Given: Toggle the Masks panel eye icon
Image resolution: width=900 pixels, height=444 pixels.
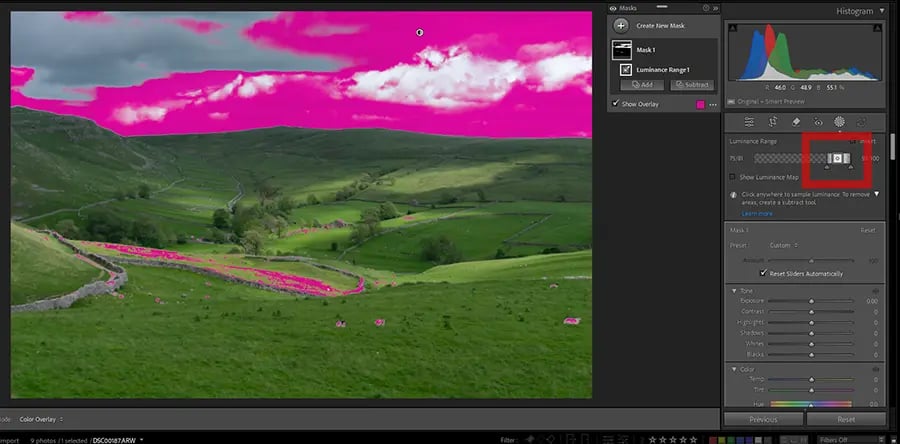Looking at the screenshot, I should click(x=613, y=8).
